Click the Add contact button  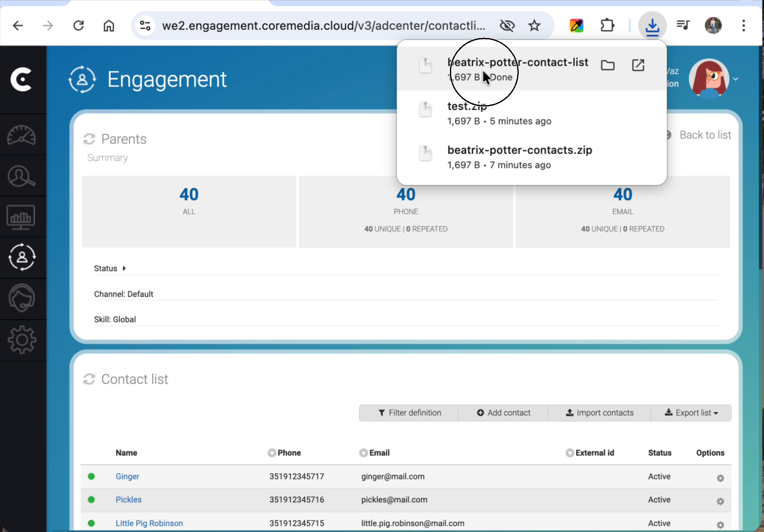(503, 413)
